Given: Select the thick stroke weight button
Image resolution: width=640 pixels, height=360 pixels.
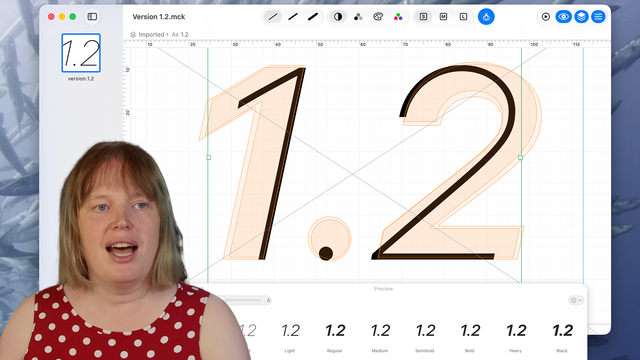Looking at the screenshot, I should tap(313, 17).
